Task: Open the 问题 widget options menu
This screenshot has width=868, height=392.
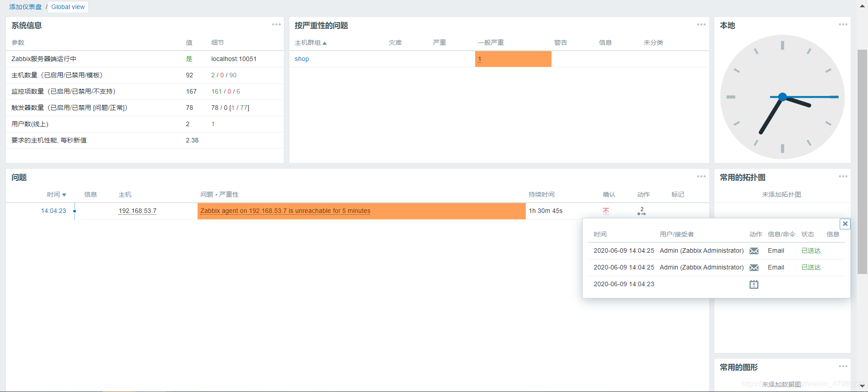Action: point(701,176)
